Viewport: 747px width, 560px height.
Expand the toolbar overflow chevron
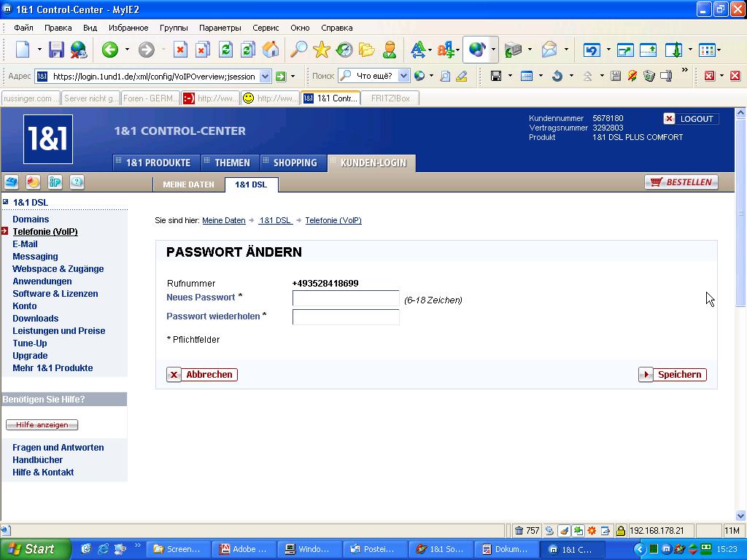[684, 71]
